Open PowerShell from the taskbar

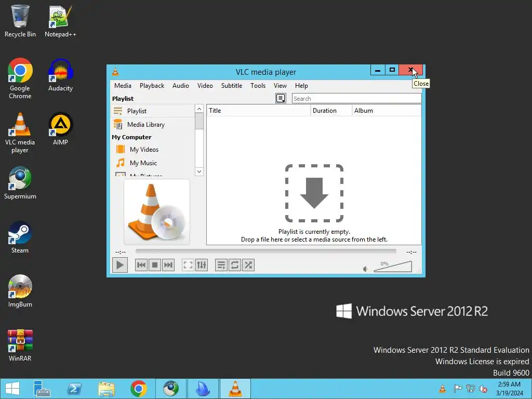tap(74, 389)
